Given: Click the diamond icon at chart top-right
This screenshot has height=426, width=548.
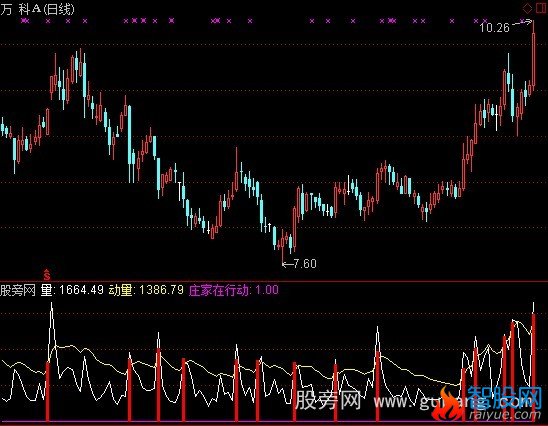Looking at the screenshot, I should 527,8.
